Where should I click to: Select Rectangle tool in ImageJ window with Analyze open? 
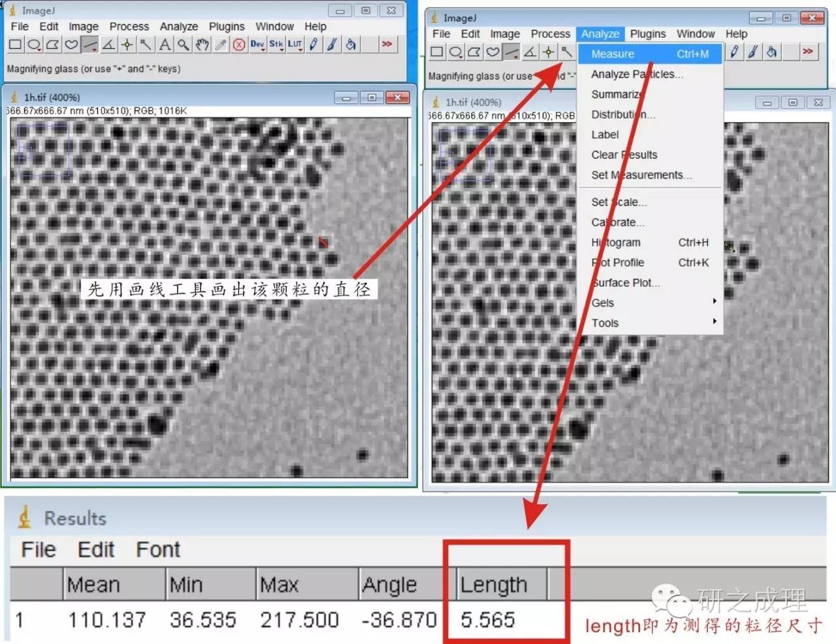[437, 52]
